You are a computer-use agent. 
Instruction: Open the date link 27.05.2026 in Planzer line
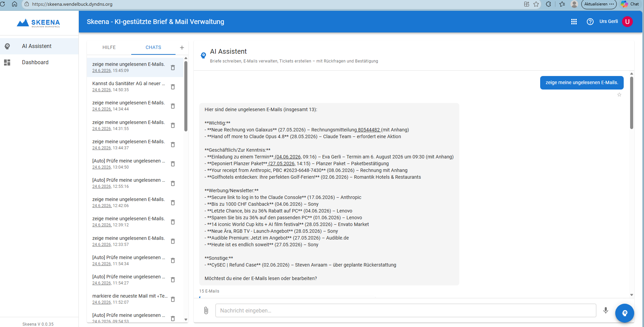click(281, 163)
